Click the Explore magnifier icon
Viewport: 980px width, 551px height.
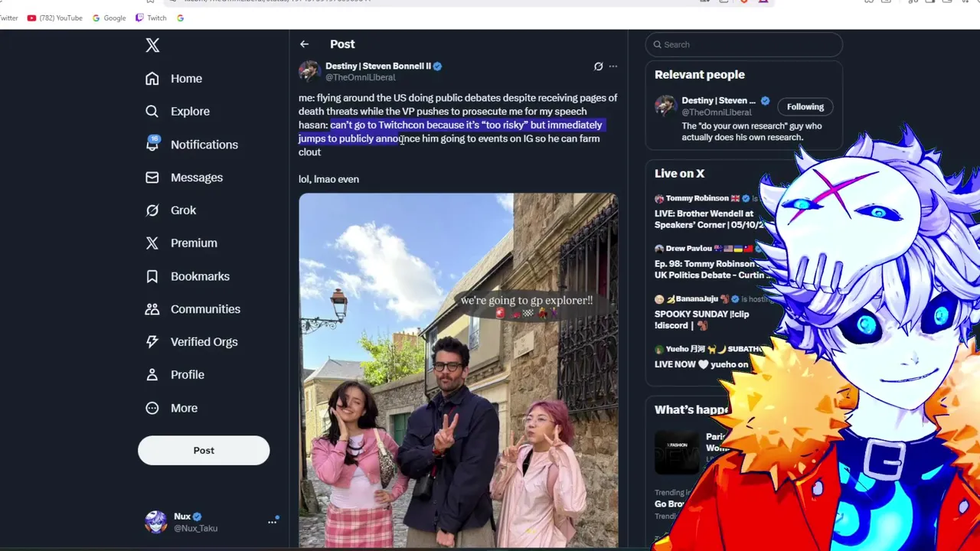(152, 111)
